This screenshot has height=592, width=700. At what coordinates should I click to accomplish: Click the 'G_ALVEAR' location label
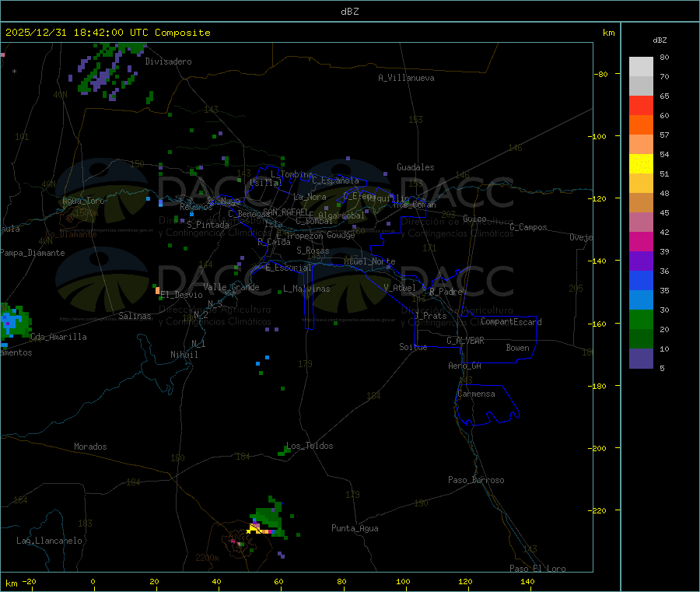point(466,341)
